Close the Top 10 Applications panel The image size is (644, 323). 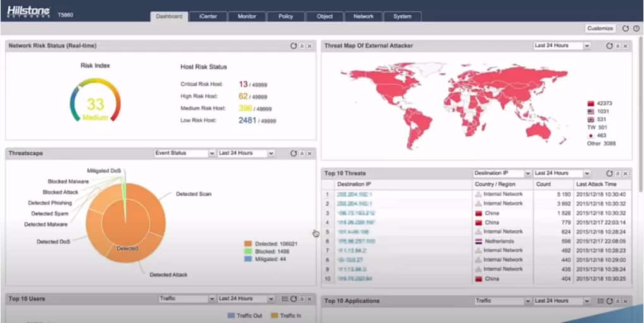[626, 301]
